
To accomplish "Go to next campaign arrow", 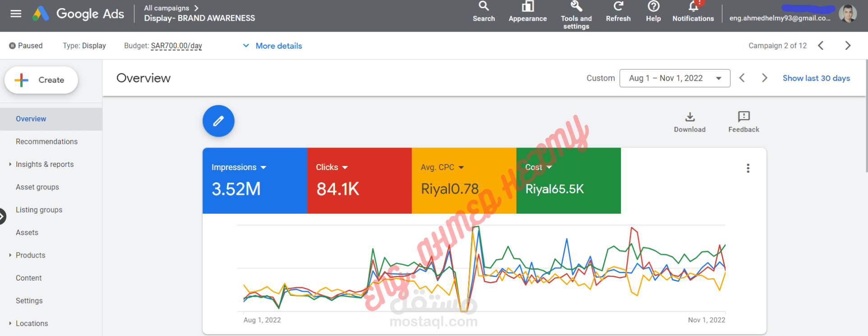I will click(848, 46).
